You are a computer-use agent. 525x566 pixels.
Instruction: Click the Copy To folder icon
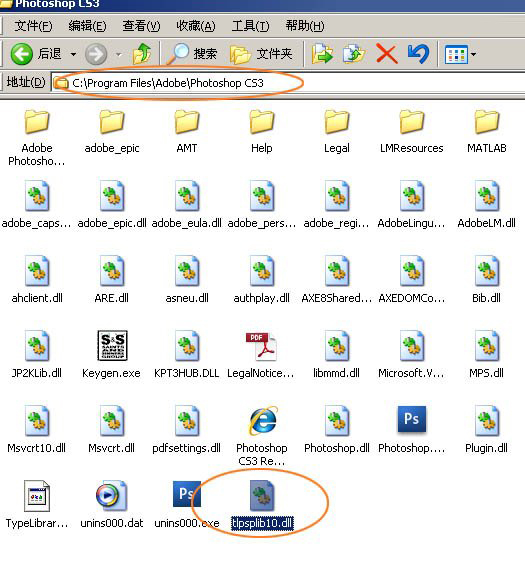(x=354, y=54)
